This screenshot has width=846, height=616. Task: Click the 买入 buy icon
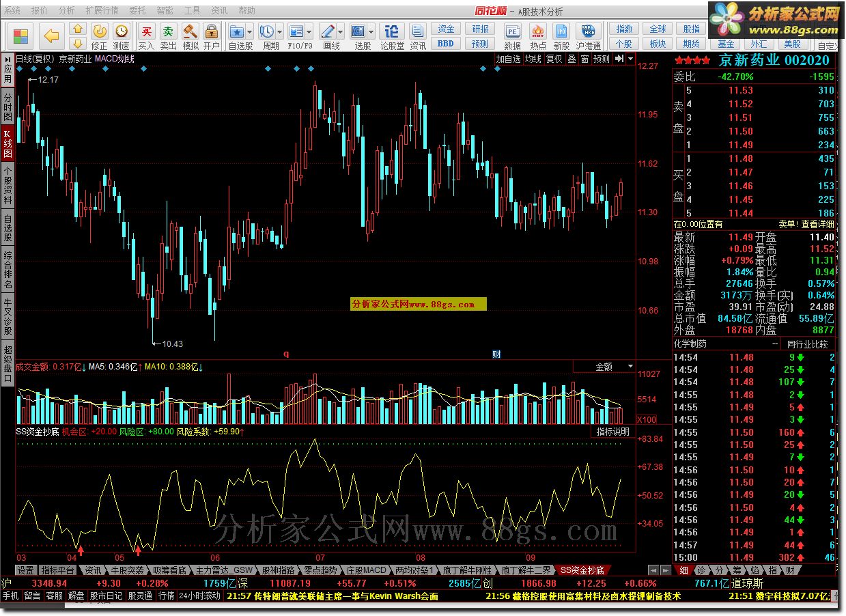coord(146,36)
